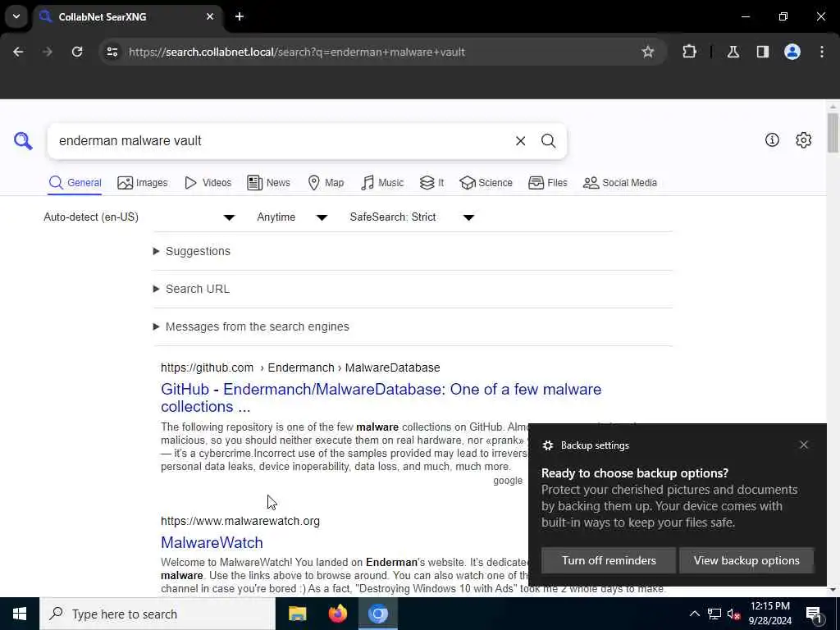Open network status tray icon
The width and height of the screenshot is (840, 630).
(714, 614)
